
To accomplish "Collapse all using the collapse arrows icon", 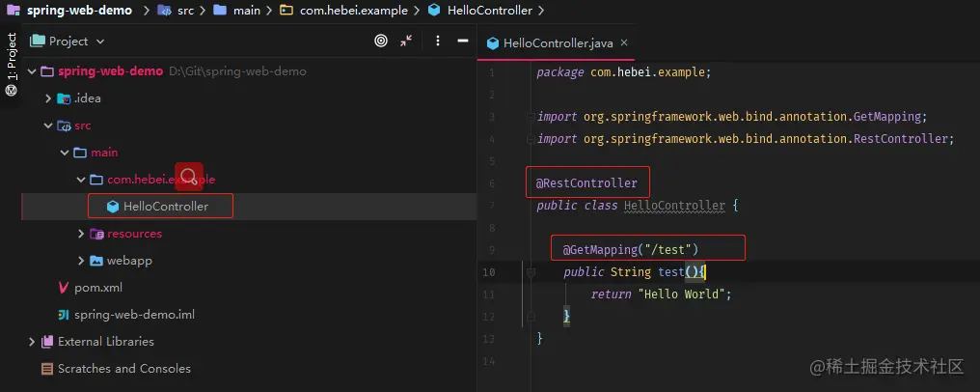I will (x=406, y=42).
